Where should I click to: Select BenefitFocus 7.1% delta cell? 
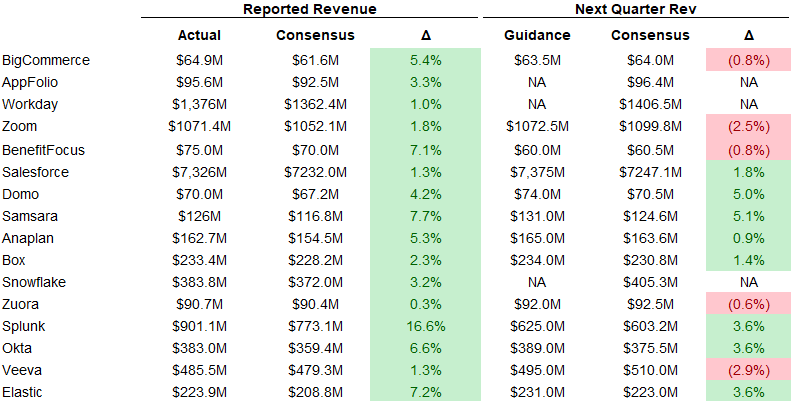click(x=426, y=150)
